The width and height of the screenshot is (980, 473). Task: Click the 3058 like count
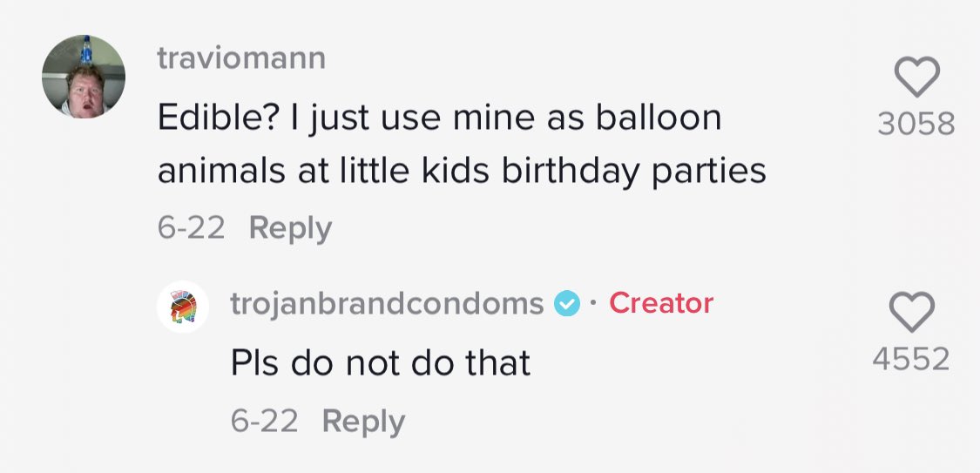pyautogui.click(x=916, y=124)
